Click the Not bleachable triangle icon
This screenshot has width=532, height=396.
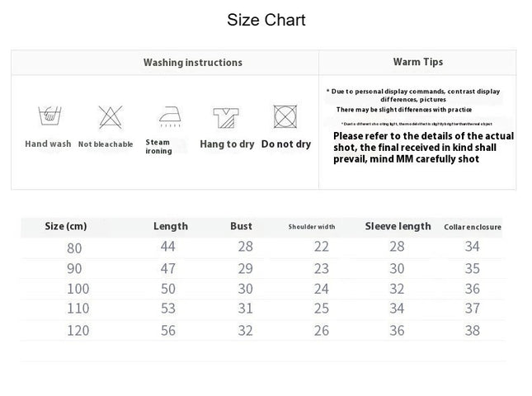(x=111, y=117)
